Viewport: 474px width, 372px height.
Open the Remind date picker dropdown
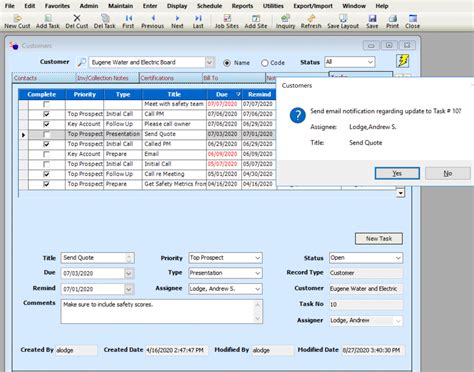tap(129, 289)
